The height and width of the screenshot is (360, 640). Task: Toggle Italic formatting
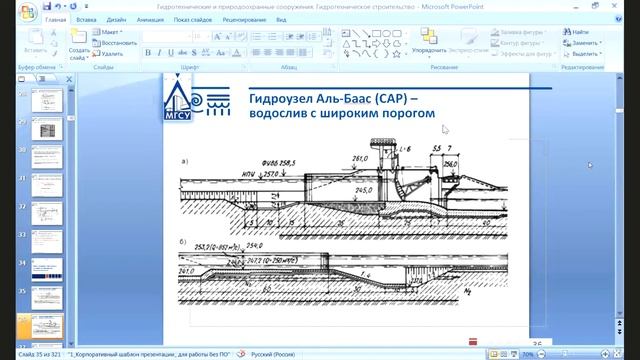159,53
